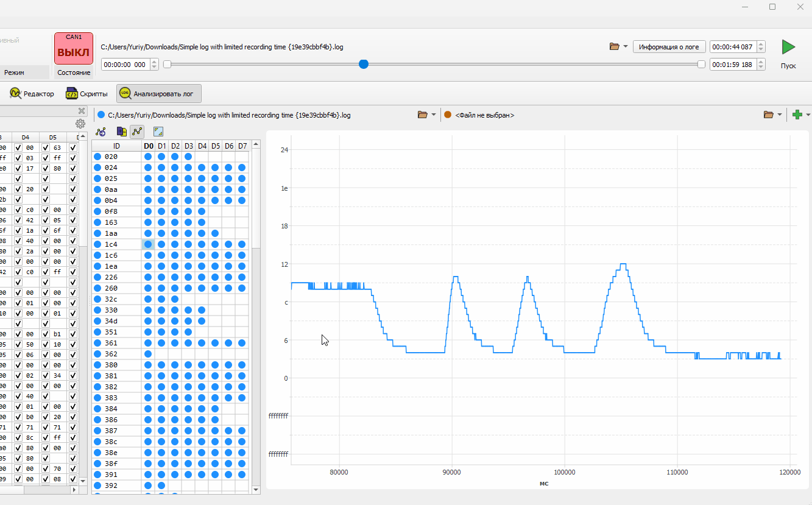812x505 pixels.
Task: Click folder icon after the blue log path
Action: point(423,115)
